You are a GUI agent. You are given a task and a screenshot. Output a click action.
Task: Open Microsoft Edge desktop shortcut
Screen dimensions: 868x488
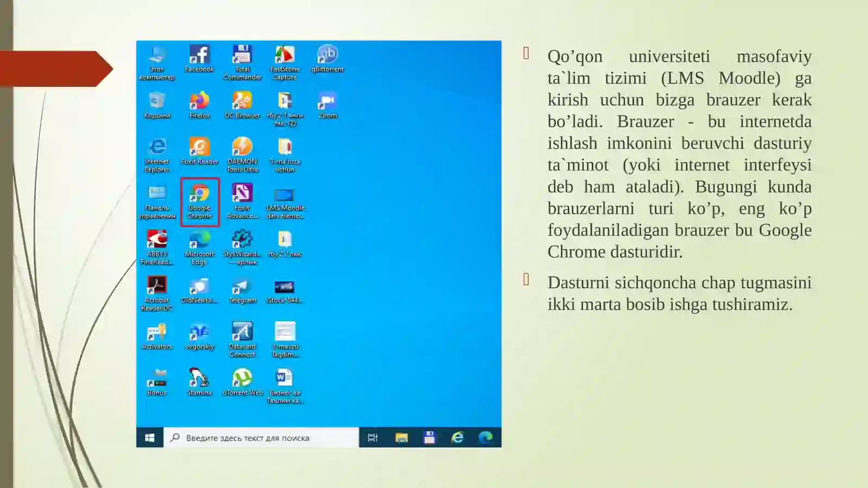199,247
